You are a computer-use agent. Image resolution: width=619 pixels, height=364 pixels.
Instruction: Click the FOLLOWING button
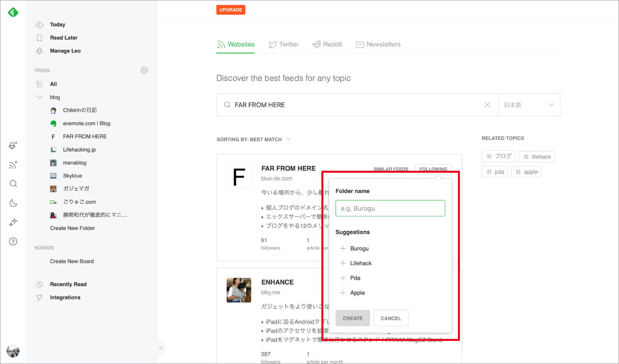[x=433, y=169]
